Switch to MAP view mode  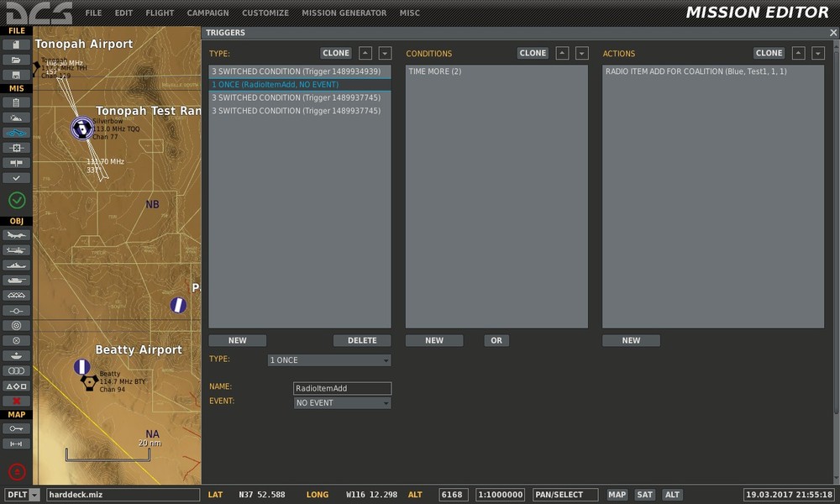pos(617,495)
